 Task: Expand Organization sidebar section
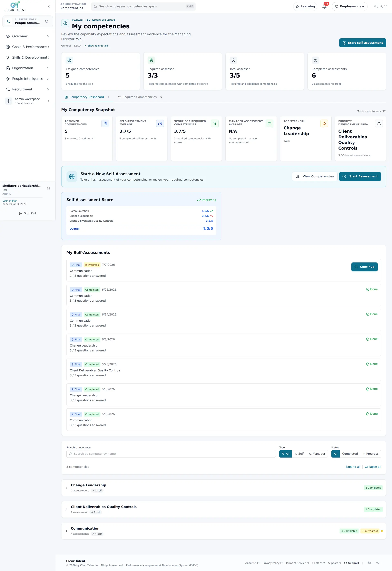[28, 68]
